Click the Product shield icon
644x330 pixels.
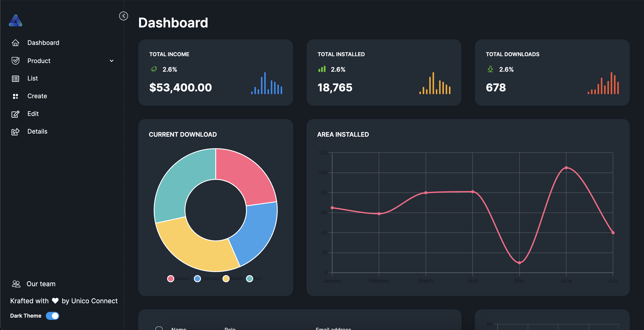(x=16, y=61)
